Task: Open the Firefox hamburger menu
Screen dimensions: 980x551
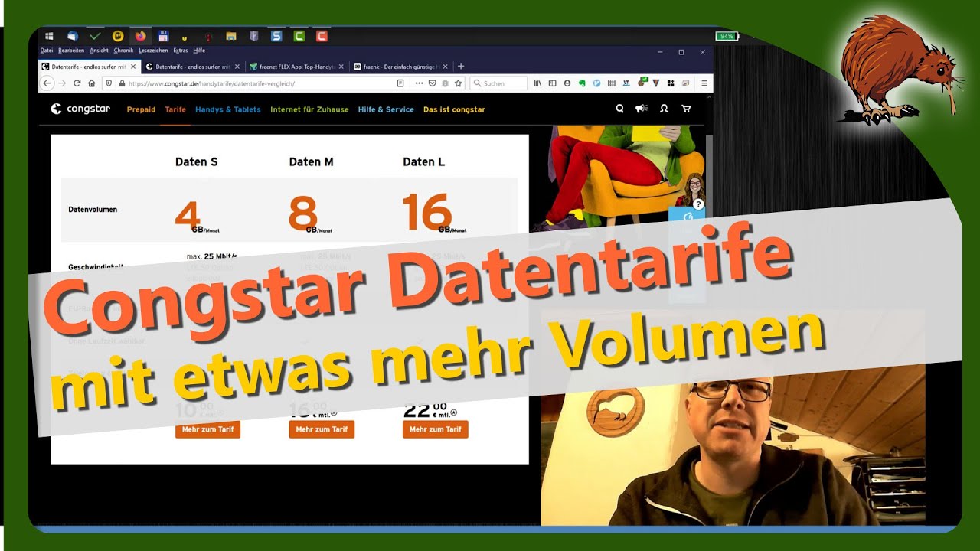Action: pyautogui.click(x=704, y=83)
